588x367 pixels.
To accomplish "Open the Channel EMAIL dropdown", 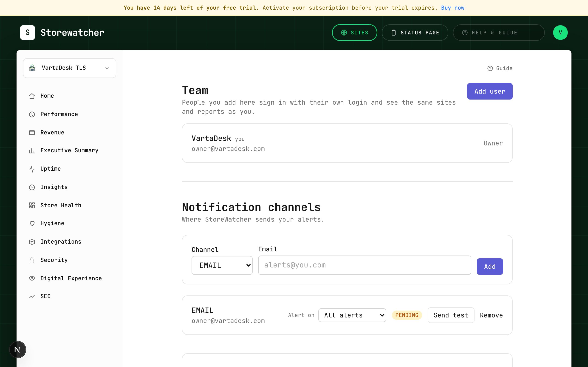I will (x=222, y=265).
